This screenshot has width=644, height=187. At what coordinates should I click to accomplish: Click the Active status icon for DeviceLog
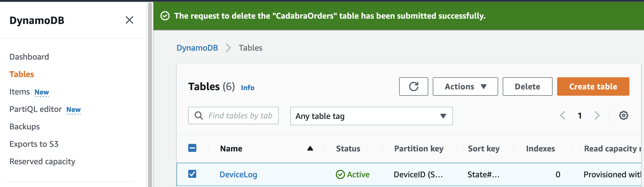340,174
